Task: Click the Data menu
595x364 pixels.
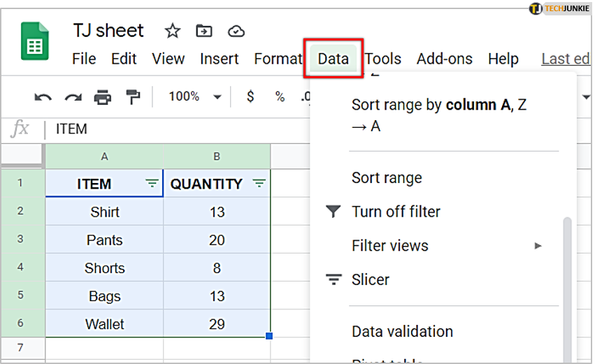Action: point(334,59)
